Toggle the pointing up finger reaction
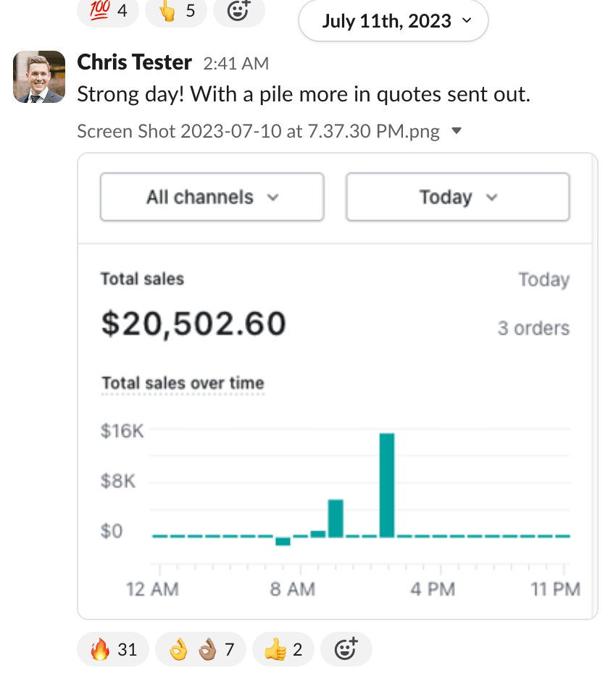The image size is (616, 681). coord(176,11)
